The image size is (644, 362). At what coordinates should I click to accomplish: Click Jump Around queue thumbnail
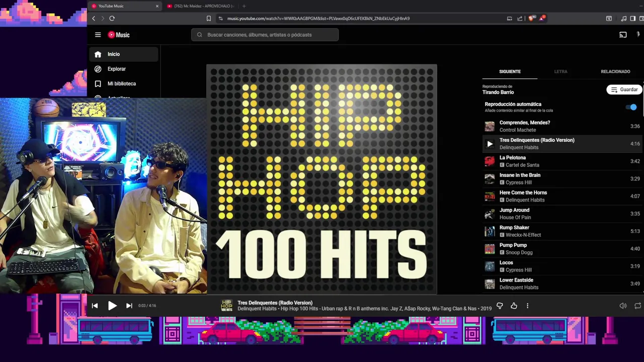[490, 214]
